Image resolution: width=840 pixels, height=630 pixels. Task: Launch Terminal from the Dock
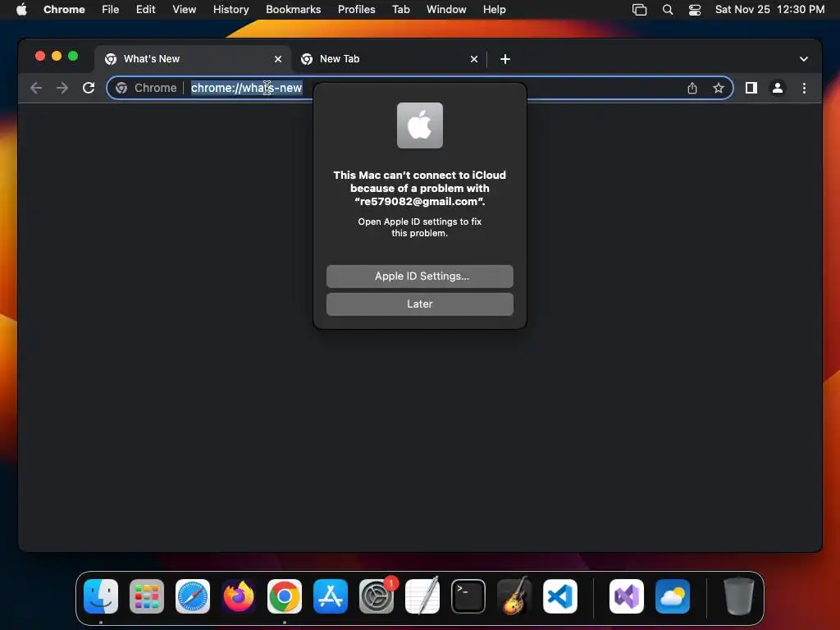tap(468, 596)
